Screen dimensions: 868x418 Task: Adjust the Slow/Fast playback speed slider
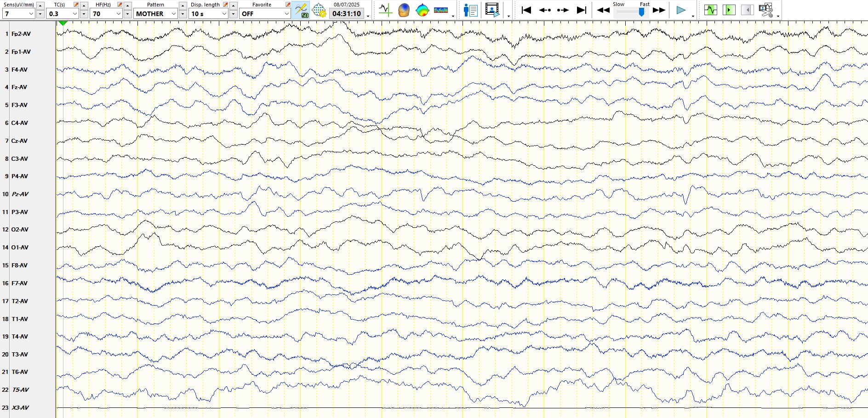(x=641, y=12)
